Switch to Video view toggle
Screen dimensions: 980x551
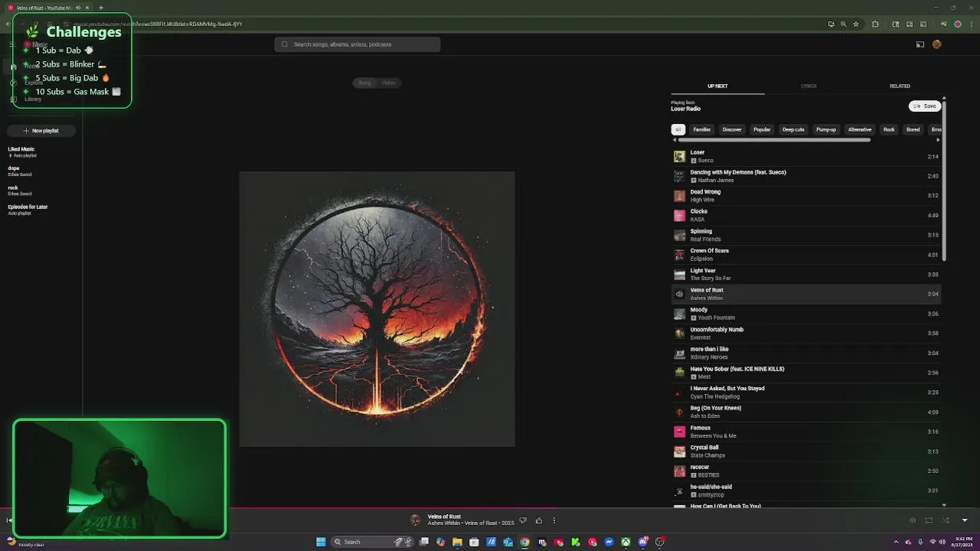[388, 83]
